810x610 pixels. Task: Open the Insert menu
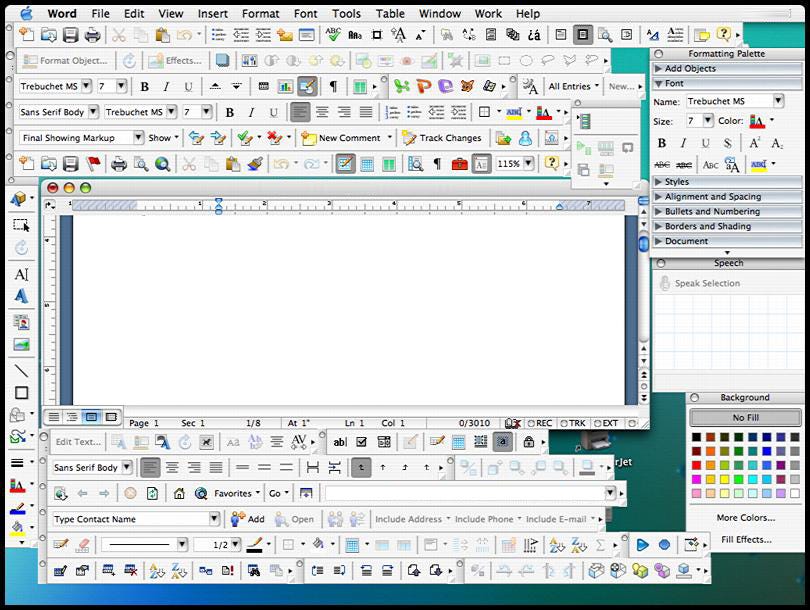click(x=213, y=14)
